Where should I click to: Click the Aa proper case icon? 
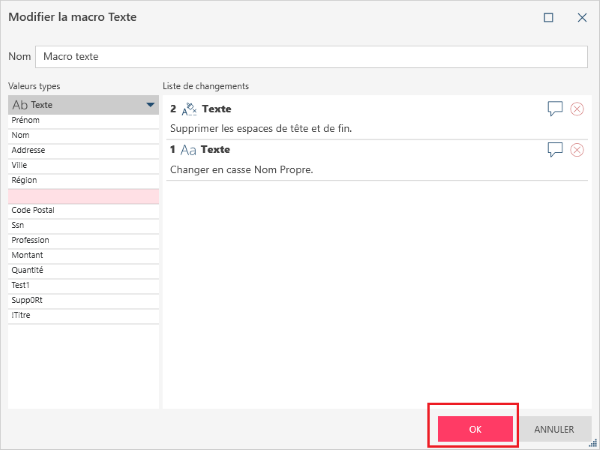pyautogui.click(x=190, y=150)
